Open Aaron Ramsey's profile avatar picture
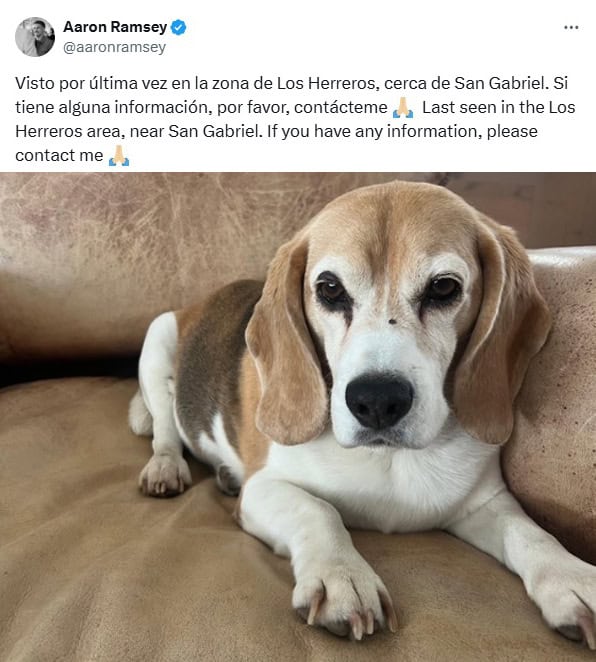This screenshot has width=596, height=662. point(35,37)
